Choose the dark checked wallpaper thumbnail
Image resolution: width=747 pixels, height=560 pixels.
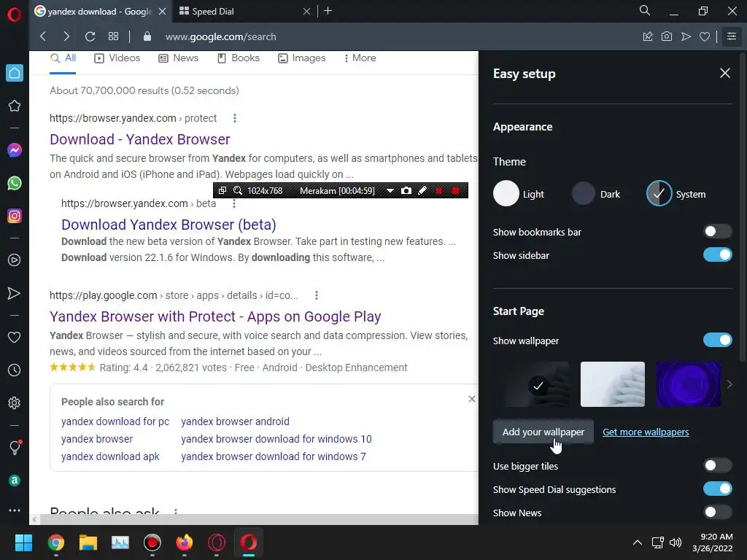[x=537, y=384]
